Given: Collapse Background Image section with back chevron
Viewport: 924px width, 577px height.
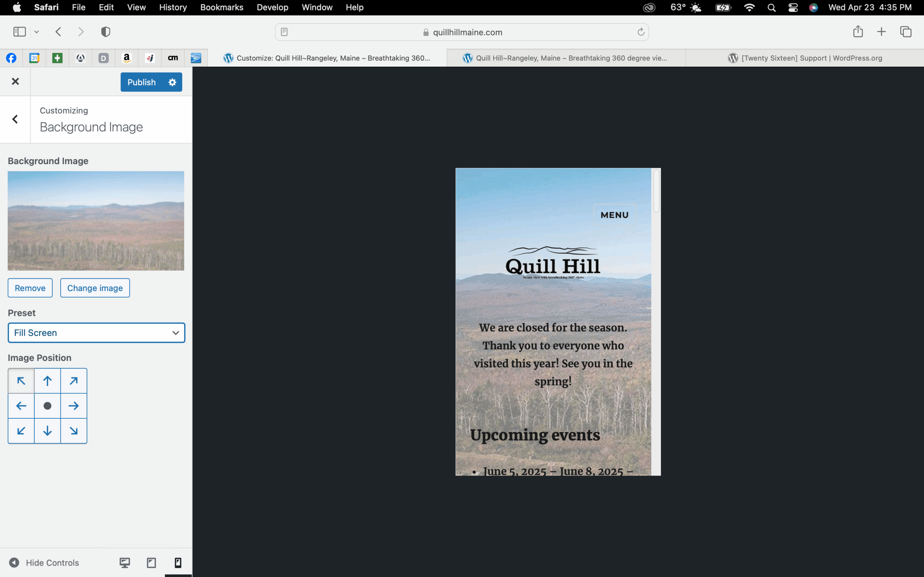Looking at the screenshot, I should pyautogui.click(x=15, y=119).
